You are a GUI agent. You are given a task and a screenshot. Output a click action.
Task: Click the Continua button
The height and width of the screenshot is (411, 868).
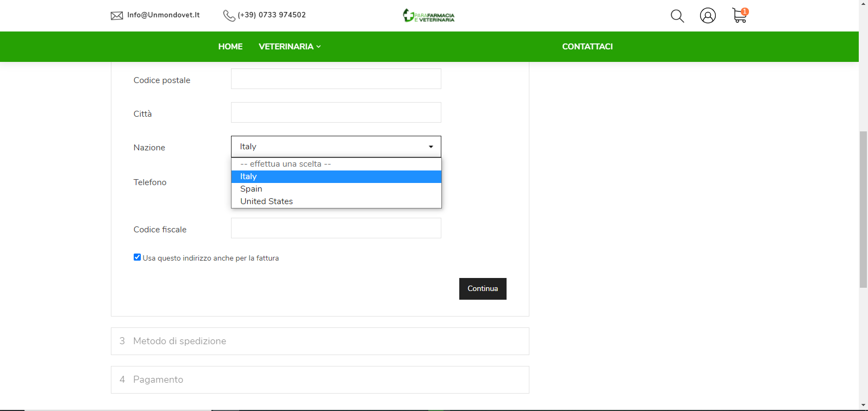coord(483,289)
